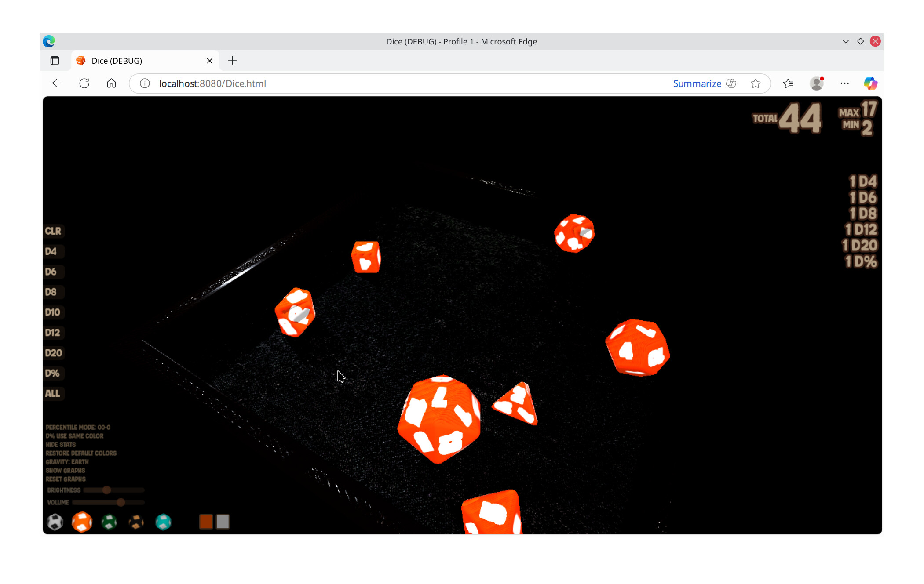Toggle D% Use Same Color option
This screenshot has height=584, width=924.
tap(74, 436)
